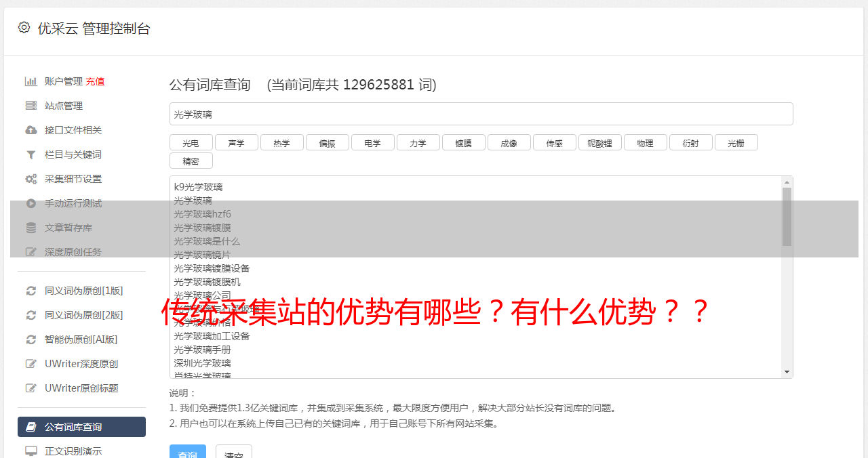
Task: Select the 公有词库查询 menu item
Action: (81, 427)
